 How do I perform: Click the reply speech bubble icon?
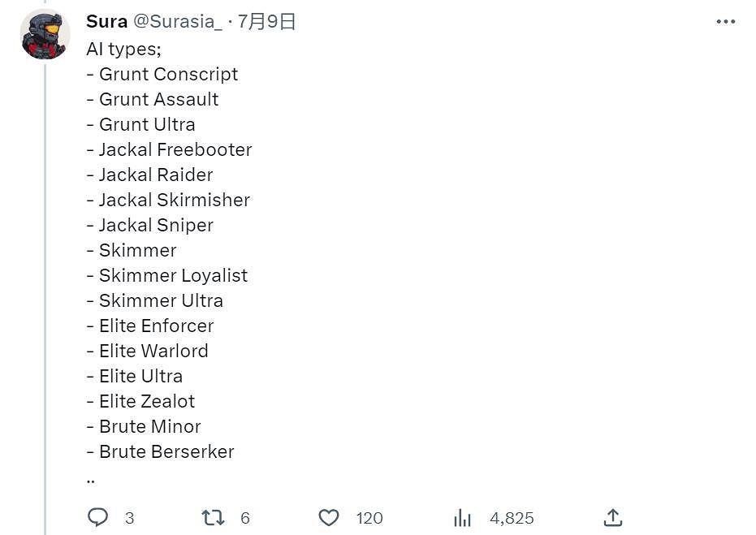point(97,517)
